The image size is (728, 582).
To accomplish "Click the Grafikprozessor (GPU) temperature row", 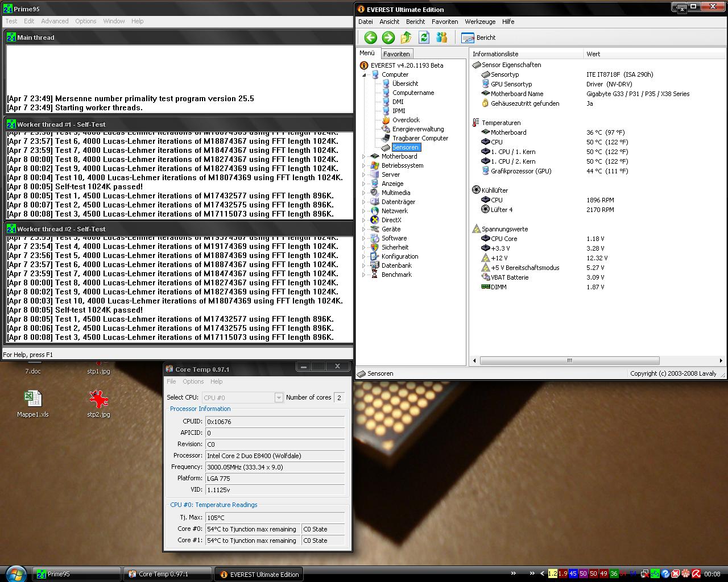I will (597, 171).
